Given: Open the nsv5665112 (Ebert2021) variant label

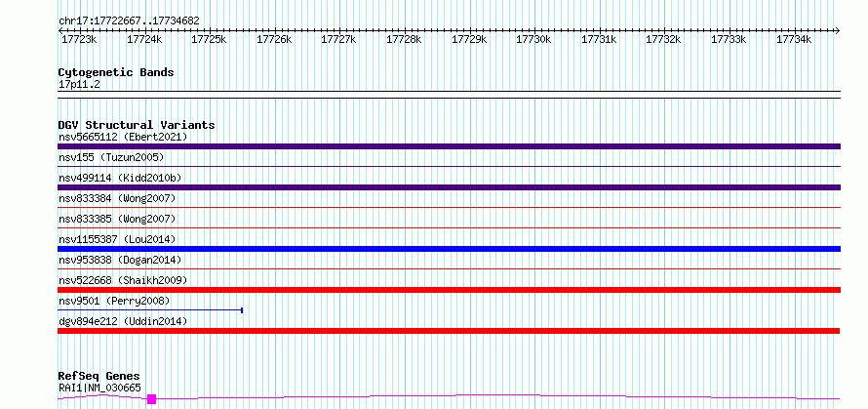Looking at the screenshot, I should click(123, 137).
